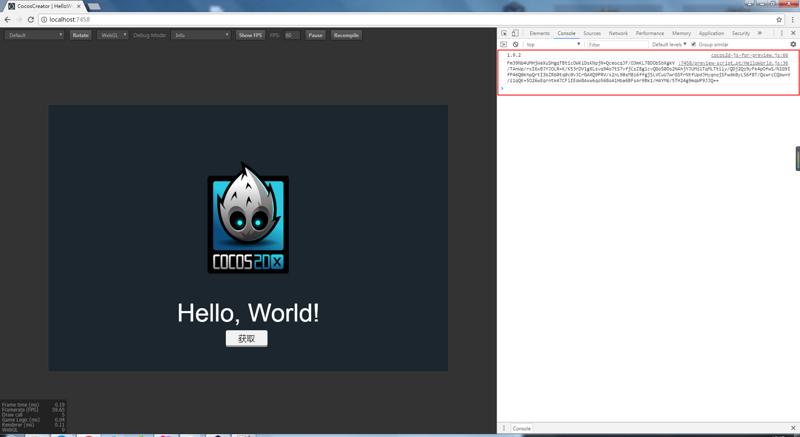Show the console sidebar icon

point(504,44)
